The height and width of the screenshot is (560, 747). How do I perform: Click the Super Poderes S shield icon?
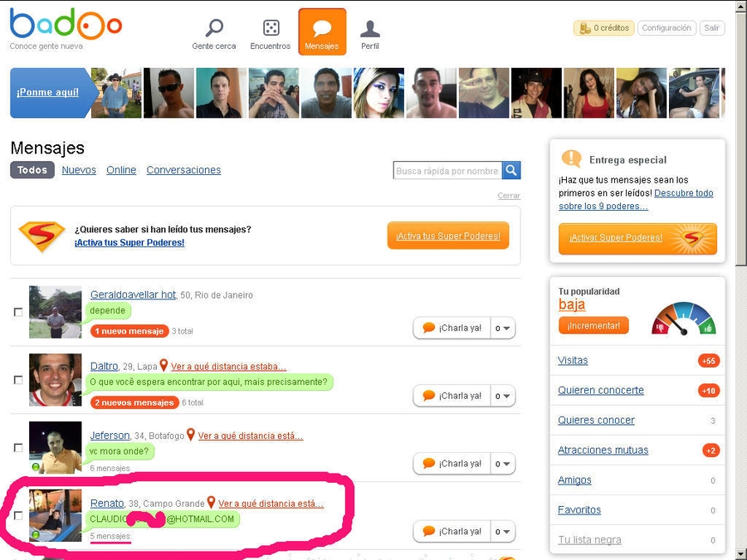[41, 236]
